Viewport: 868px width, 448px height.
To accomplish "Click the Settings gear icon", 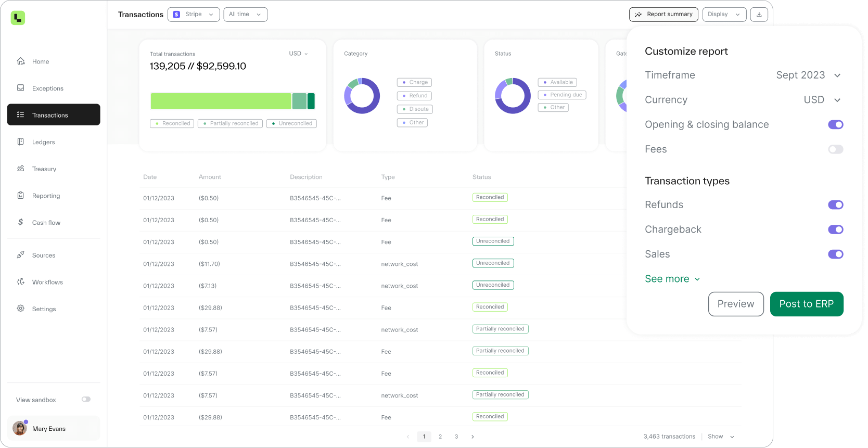I will 21,309.
